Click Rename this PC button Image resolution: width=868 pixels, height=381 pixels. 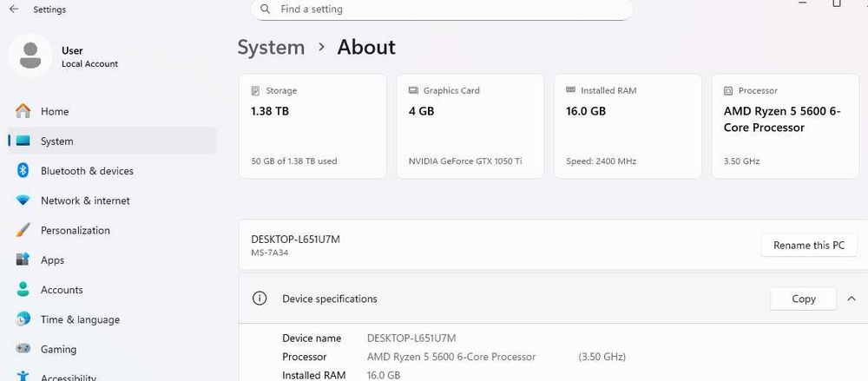pyautogui.click(x=809, y=245)
